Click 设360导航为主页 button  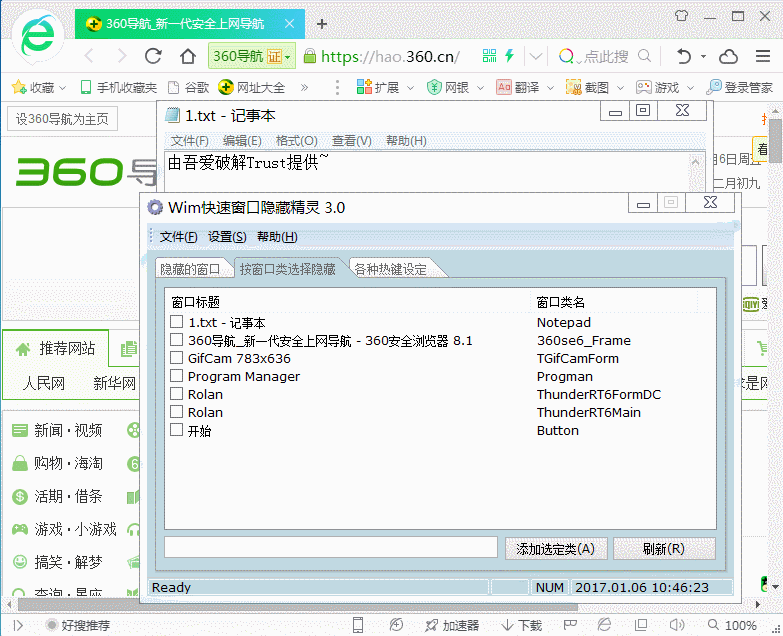coord(62,119)
